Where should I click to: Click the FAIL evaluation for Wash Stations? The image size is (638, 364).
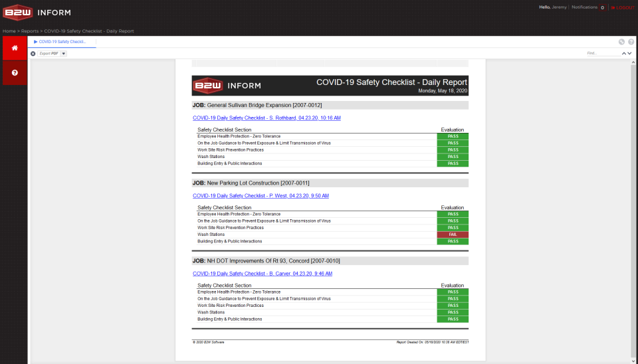453,234
